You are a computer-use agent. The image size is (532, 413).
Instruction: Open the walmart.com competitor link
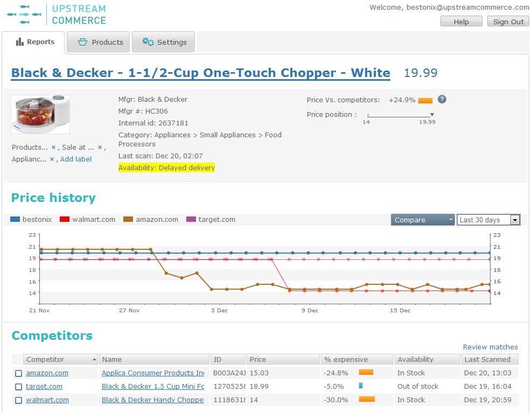pyautogui.click(x=47, y=400)
